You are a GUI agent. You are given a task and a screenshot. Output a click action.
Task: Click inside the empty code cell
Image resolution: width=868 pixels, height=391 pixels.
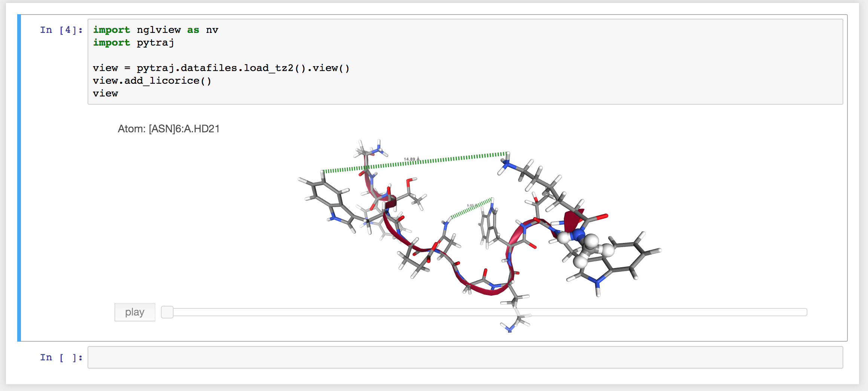pyautogui.click(x=465, y=357)
